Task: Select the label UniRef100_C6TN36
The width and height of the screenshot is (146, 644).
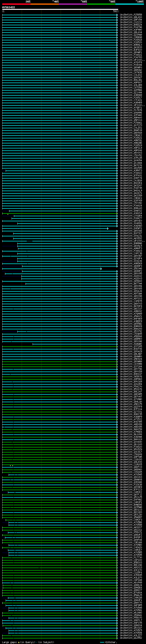Action: 131,72
